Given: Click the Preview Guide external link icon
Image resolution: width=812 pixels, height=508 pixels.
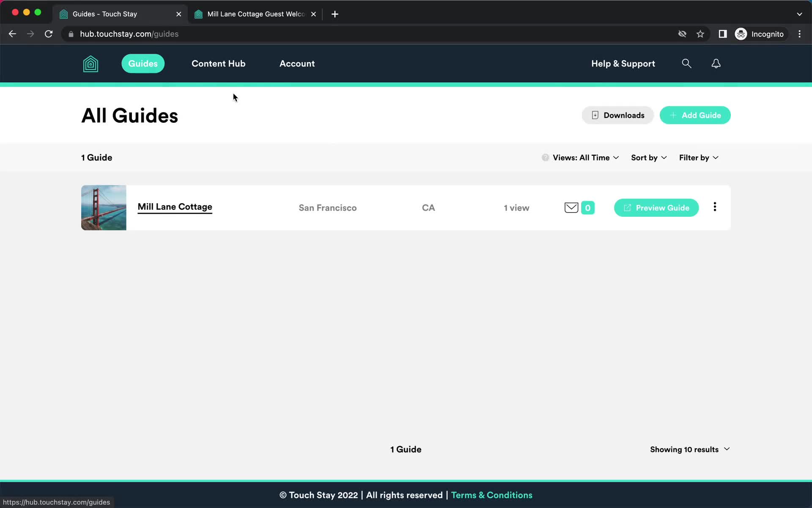Looking at the screenshot, I should coord(627,207).
